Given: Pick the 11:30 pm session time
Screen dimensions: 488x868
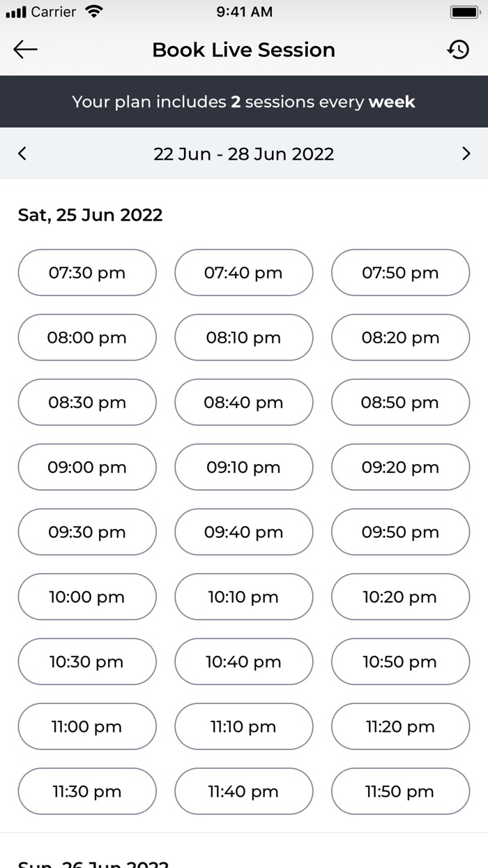Looking at the screenshot, I should point(87,792).
